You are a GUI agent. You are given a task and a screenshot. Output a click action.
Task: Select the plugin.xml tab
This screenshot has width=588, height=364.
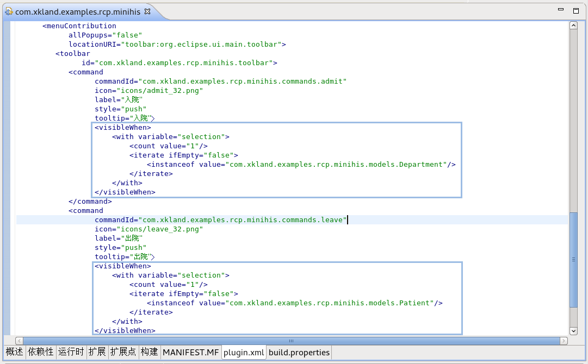[x=244, y=353]
